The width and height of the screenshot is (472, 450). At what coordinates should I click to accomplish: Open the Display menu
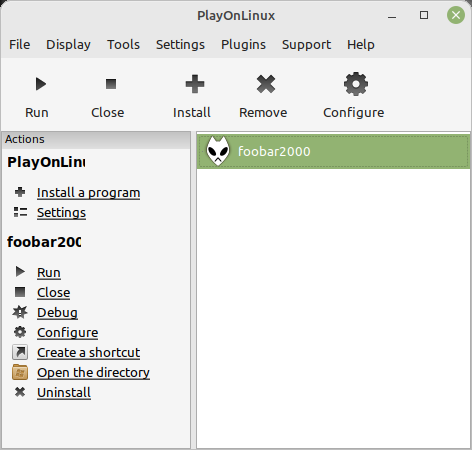pyautogui.click(x=68, y=45)
